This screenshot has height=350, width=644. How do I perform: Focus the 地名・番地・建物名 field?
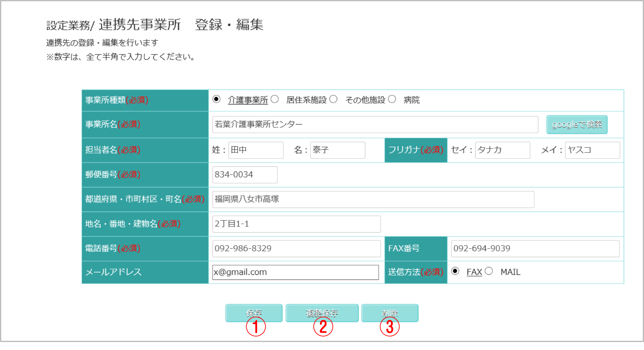click(296, 224)
